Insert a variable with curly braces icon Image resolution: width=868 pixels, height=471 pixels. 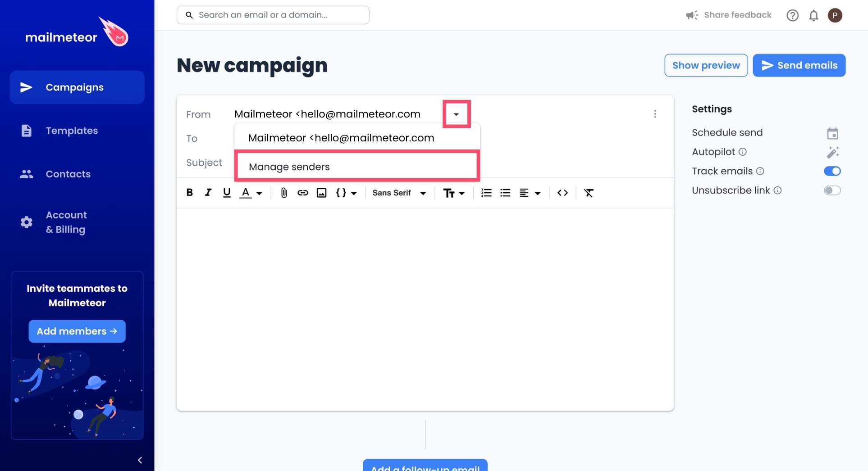tap(341, 193)
